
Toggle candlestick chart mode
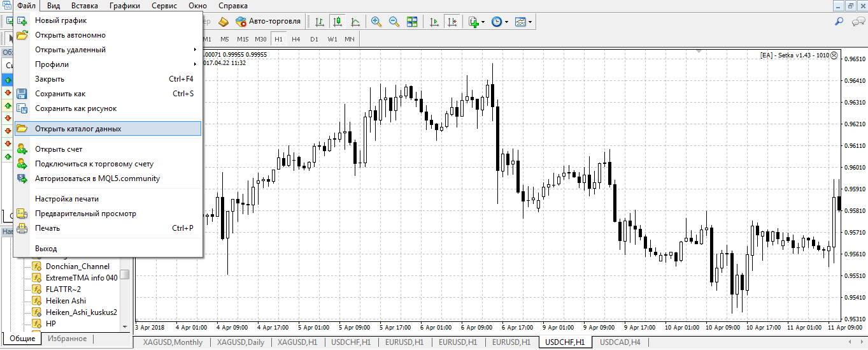(x=338, y=22)
